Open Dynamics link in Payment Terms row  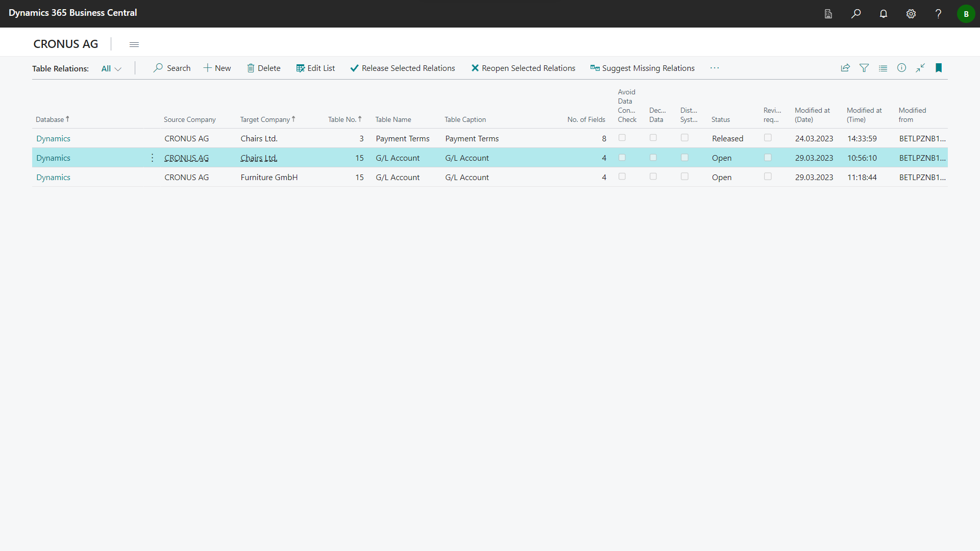point(53,139)
